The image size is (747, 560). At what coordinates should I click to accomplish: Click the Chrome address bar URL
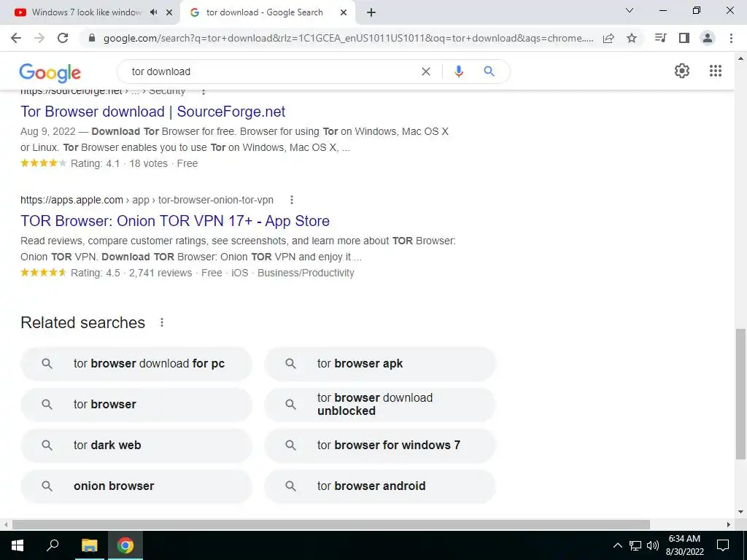click(349, 38)
